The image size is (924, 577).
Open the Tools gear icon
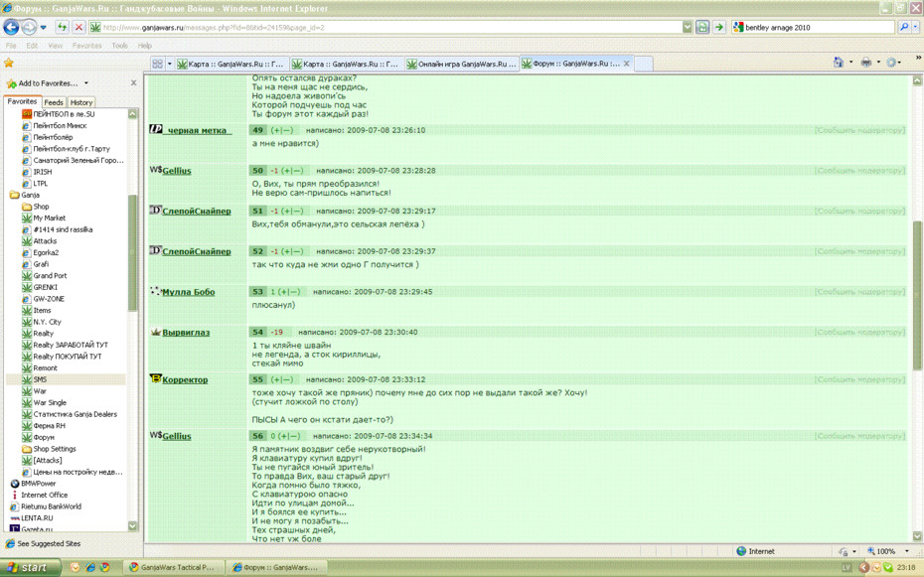pos(891,63)
